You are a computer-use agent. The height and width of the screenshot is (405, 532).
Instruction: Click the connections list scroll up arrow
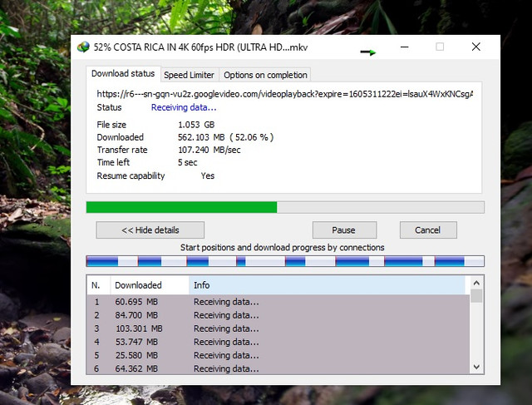click(476, 283)
